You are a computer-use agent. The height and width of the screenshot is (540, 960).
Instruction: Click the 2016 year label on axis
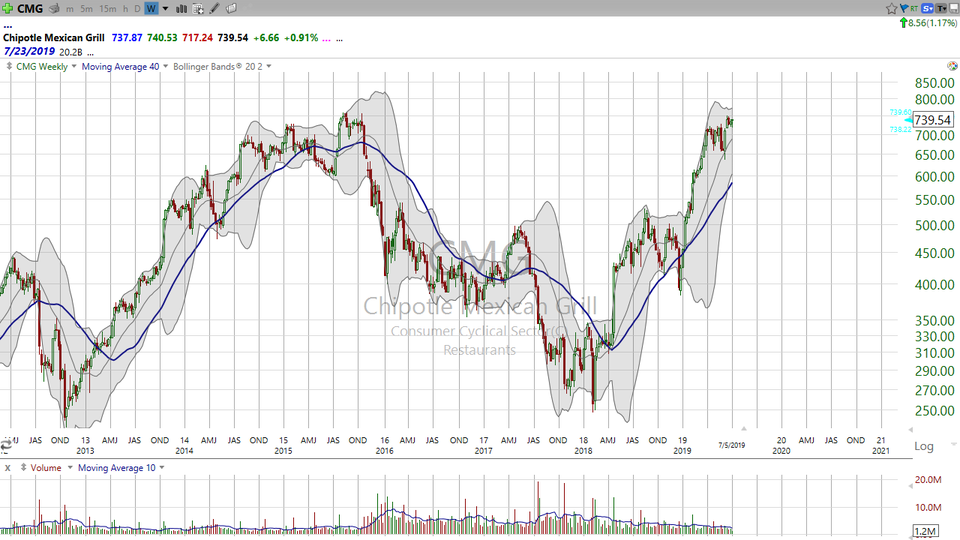(384, 451)
